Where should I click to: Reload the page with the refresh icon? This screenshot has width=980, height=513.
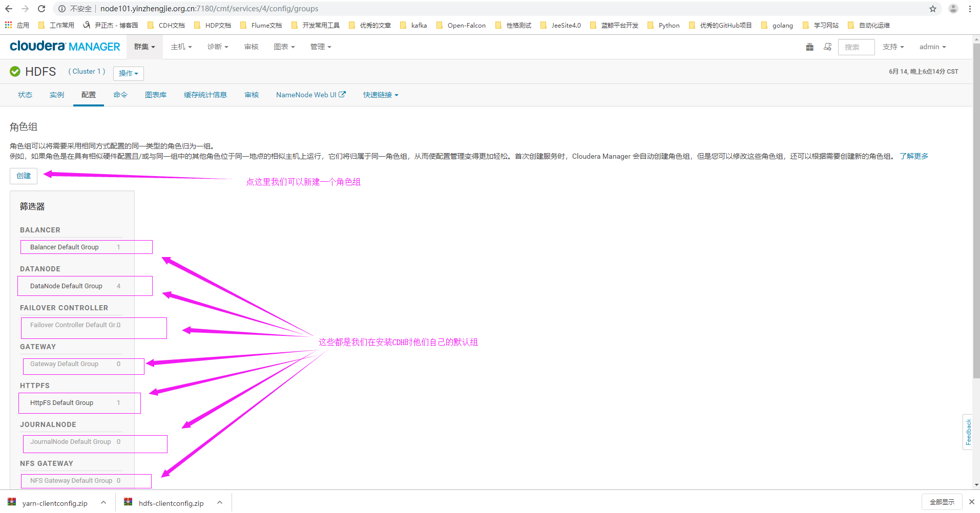(x=41, y=9)
